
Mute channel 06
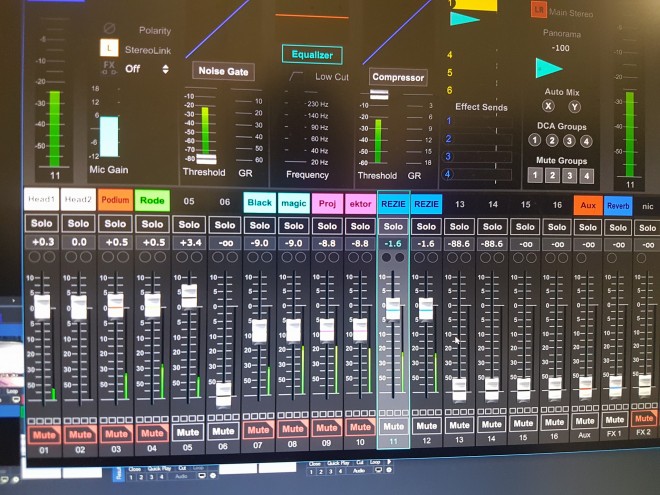click(223, 431)
